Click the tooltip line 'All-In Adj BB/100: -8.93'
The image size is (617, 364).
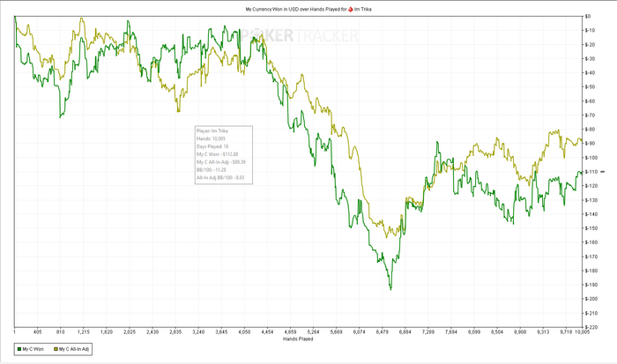[x=220, y=178]
